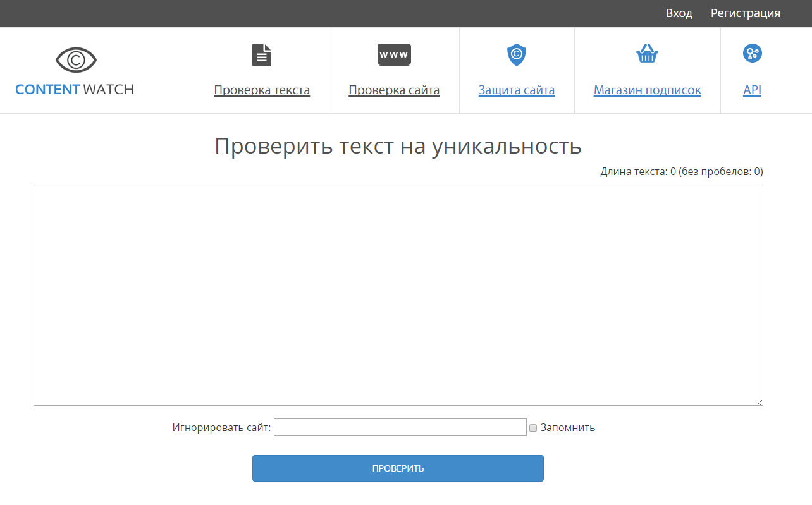Click the Проверка текста document icon

pos(262,54)
